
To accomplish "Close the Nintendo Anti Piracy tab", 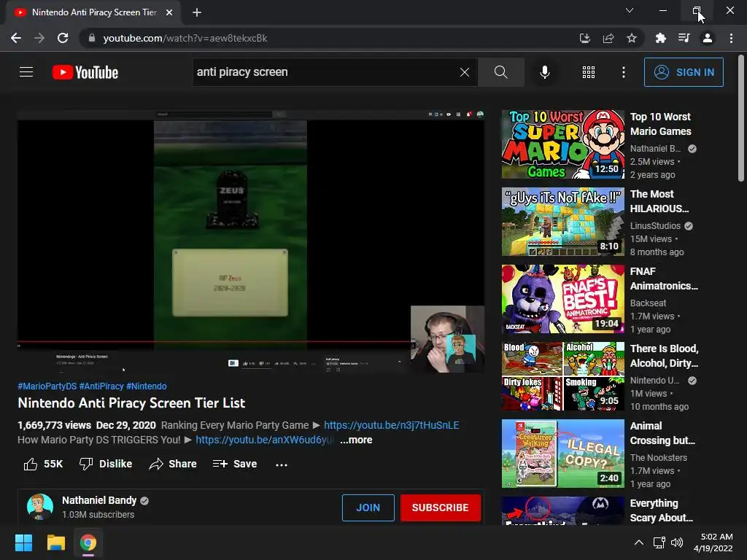I will tap(169, 12).
